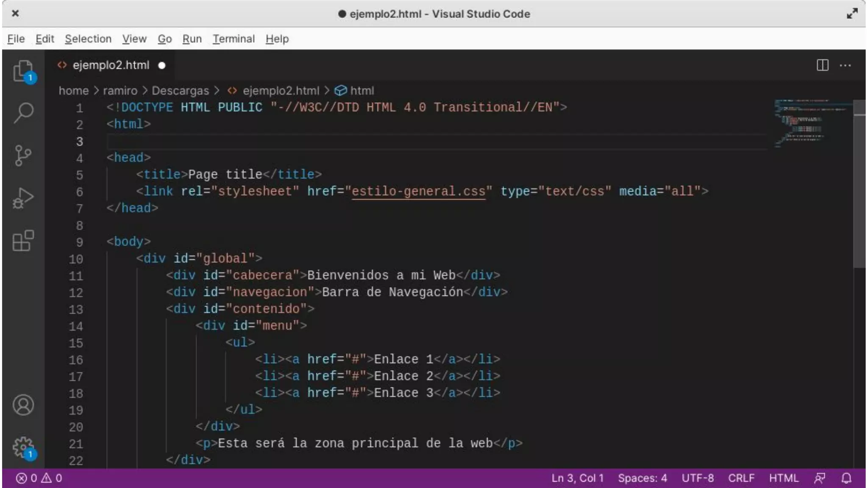
Task: Open the Extensions view
Action: coord(23,241)
